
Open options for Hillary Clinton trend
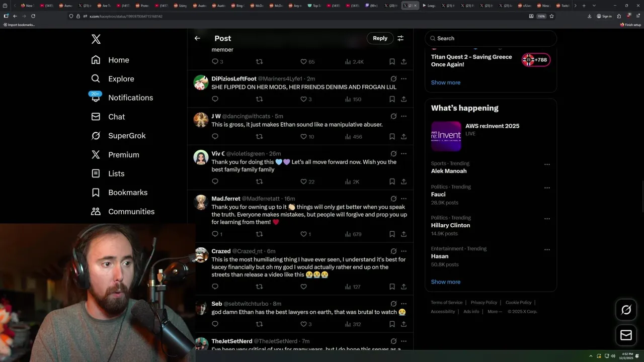547,219
